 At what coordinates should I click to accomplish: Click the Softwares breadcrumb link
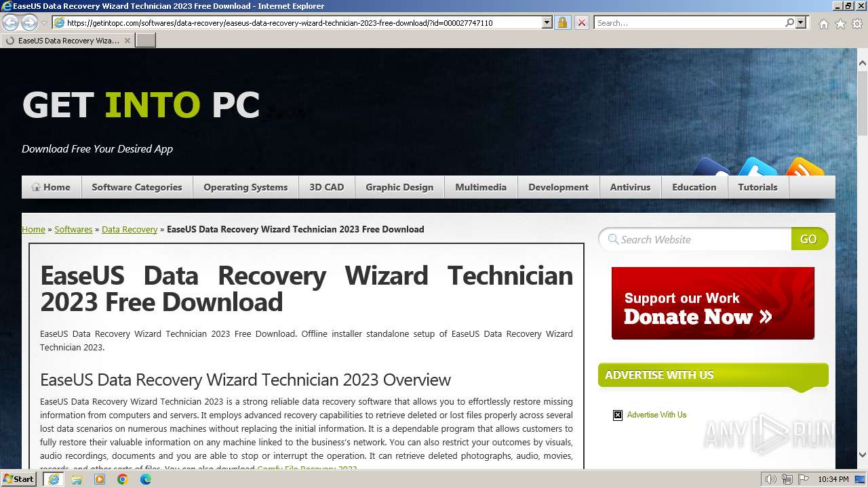coord(73,229)
